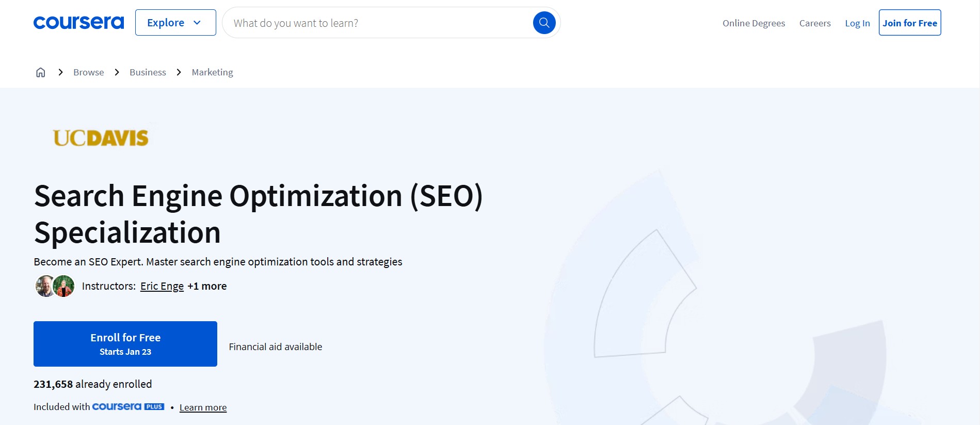The image size is (980, 425).
Task: Click the Coursera logo
Action: pos(78,23)
